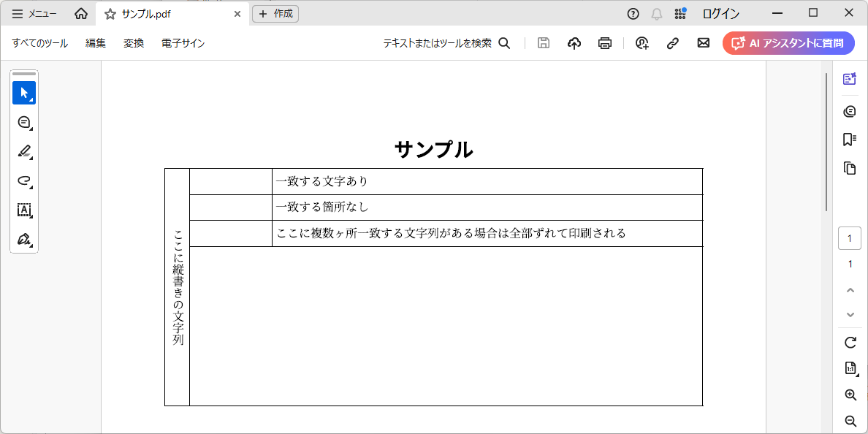
Task: Send by email envelope icon
Action: 704,43
